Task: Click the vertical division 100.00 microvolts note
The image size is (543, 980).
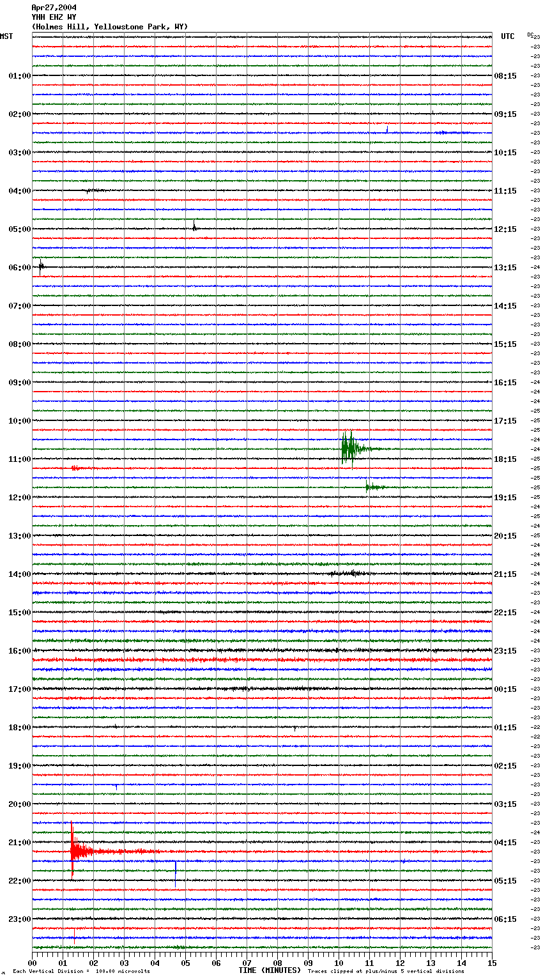Action: 81,971
